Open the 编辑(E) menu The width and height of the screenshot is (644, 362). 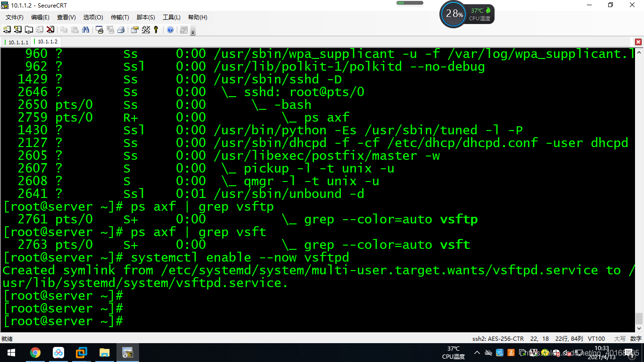click(40, 17)
